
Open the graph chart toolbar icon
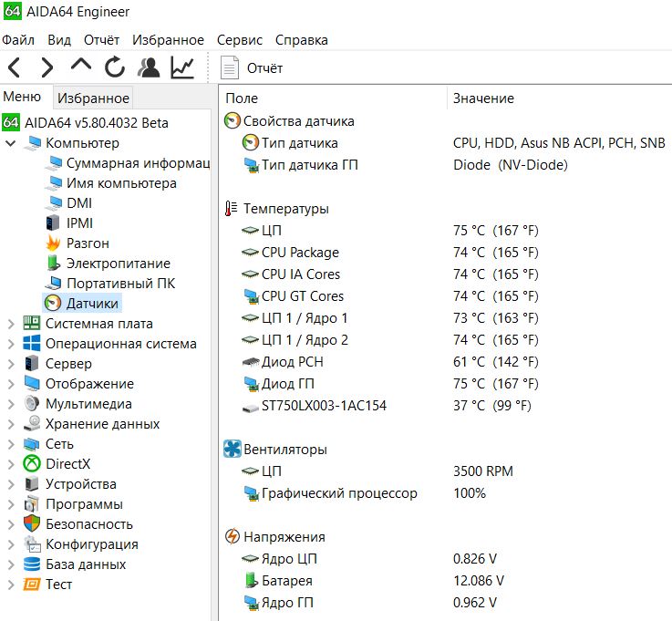(182, 67)
